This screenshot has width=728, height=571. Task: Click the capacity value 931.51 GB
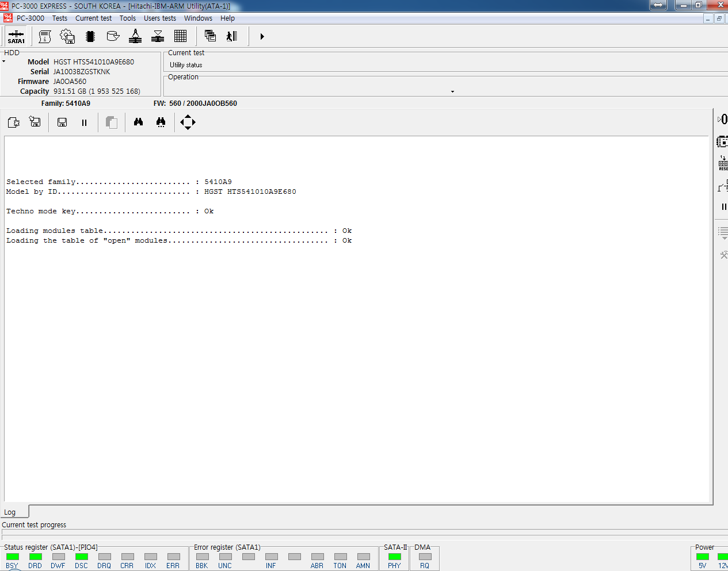(x=97, y=91)
